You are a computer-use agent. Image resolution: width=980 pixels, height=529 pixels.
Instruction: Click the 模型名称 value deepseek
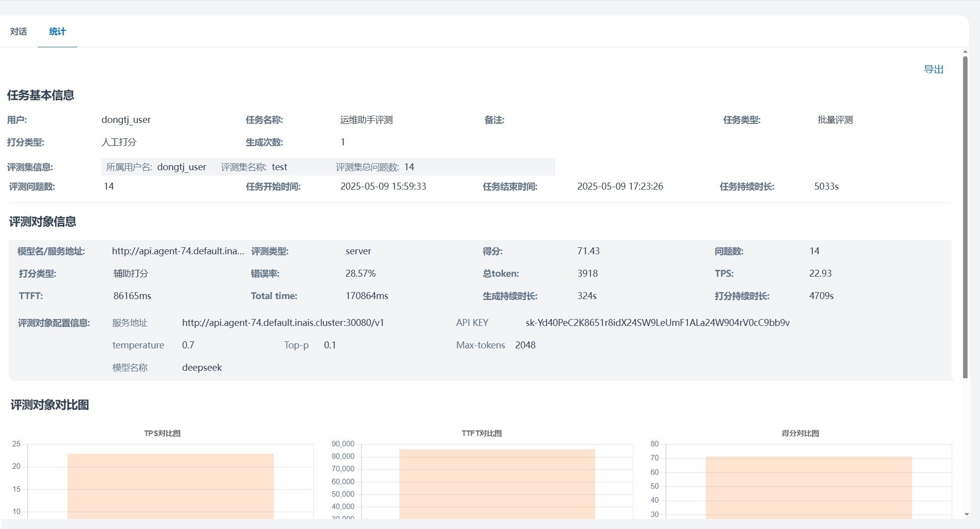pos(201,368)
